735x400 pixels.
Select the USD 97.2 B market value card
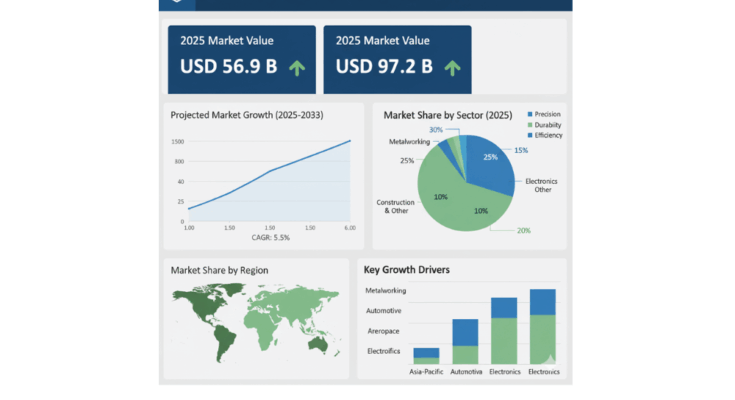(x=397, y=59)
